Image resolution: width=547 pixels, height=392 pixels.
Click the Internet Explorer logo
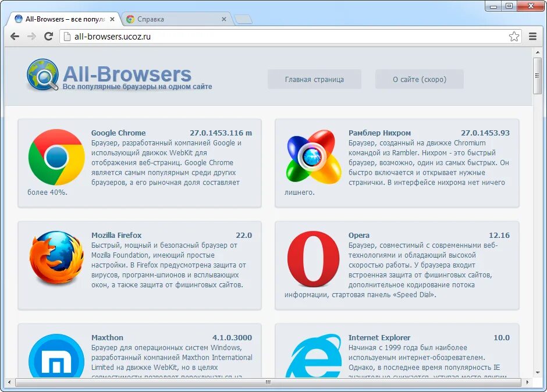click(x=314, y=356)
